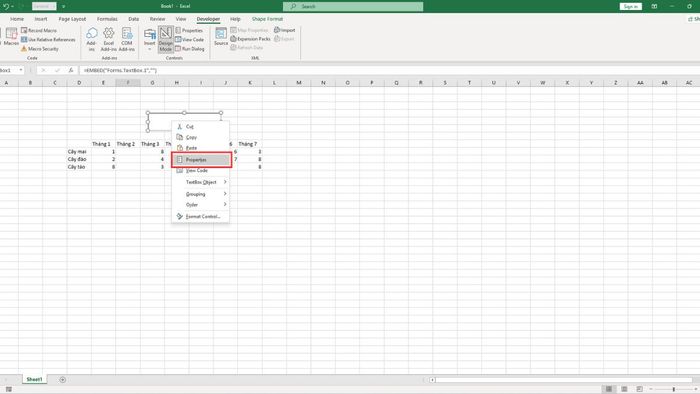The image size is (700, 394).
Task: Choose Paste from the context menu
Action: click(x=200, y=148)
